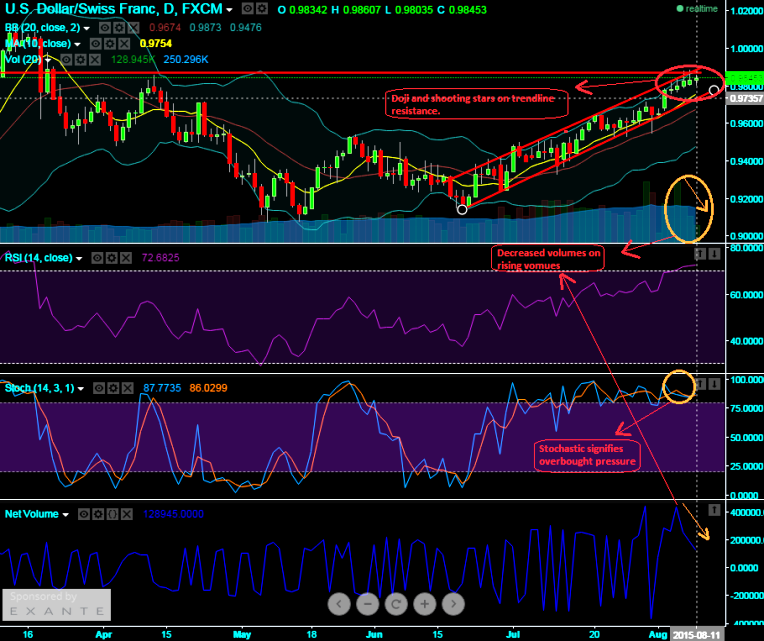Click the Bollinger upper value 0.9873

click(205, 28)
